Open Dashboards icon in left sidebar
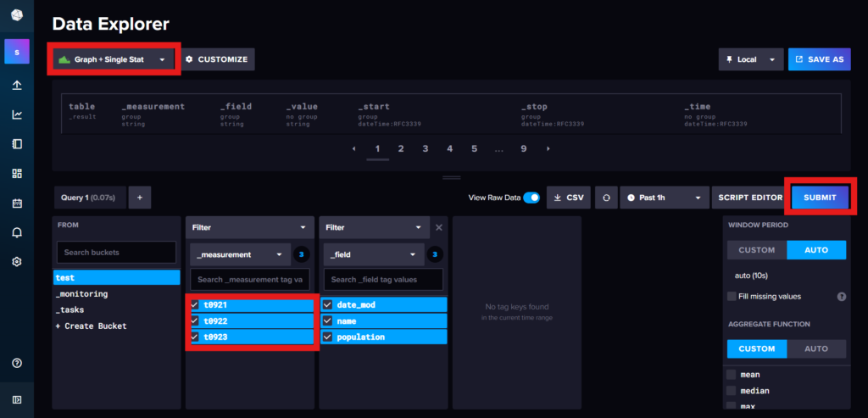 [x=17, y=174]
